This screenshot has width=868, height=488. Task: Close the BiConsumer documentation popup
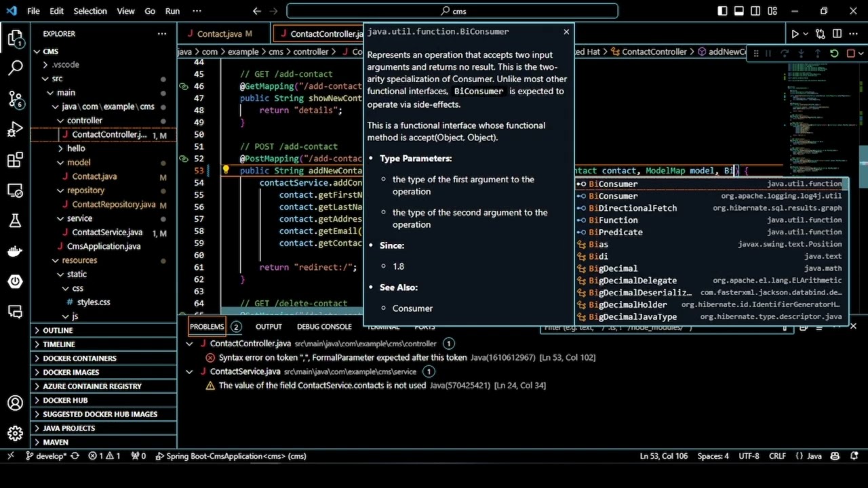click(x=566, y=32)
